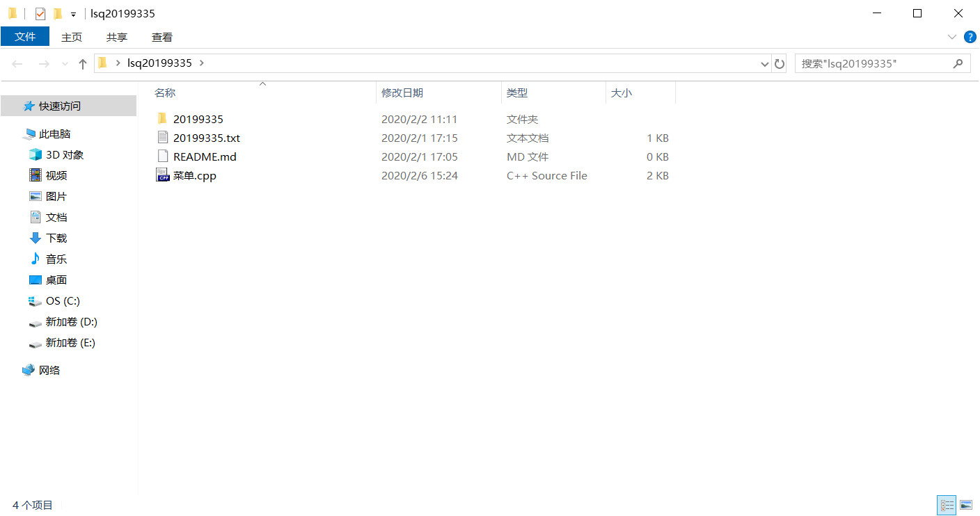
Task: Switch to the 查看 ribbon tab
Action: click(162, 37)
